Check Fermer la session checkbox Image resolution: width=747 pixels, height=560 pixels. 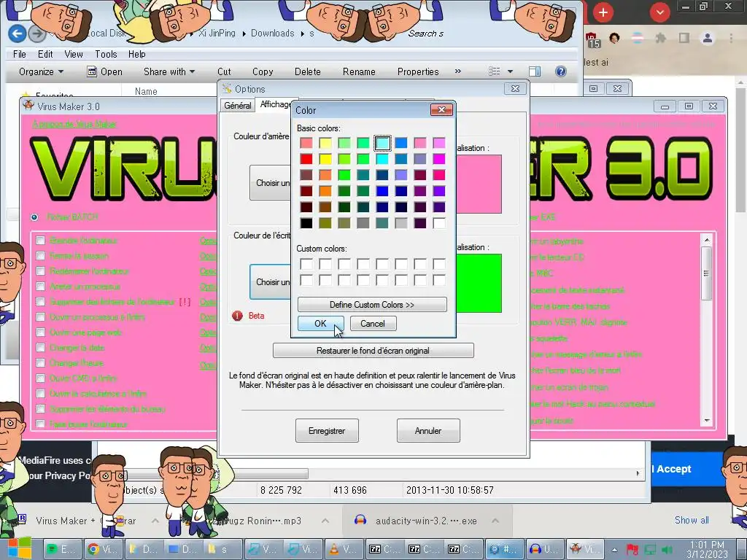[41, 256]
